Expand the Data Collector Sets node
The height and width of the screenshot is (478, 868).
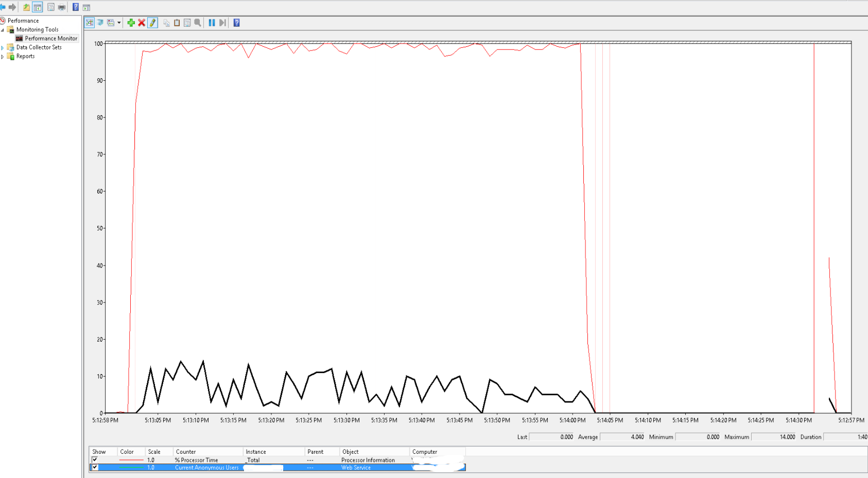pyautogui.click(x=3, y=47)
